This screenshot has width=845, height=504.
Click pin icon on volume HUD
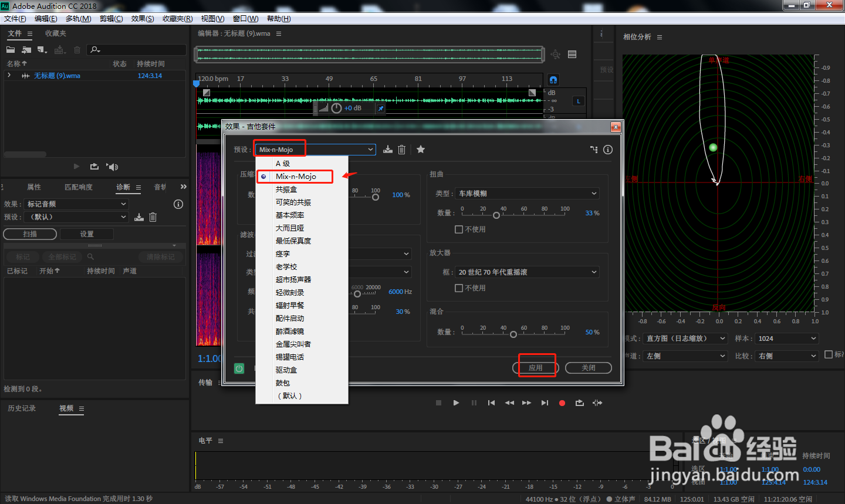point(381,109)
